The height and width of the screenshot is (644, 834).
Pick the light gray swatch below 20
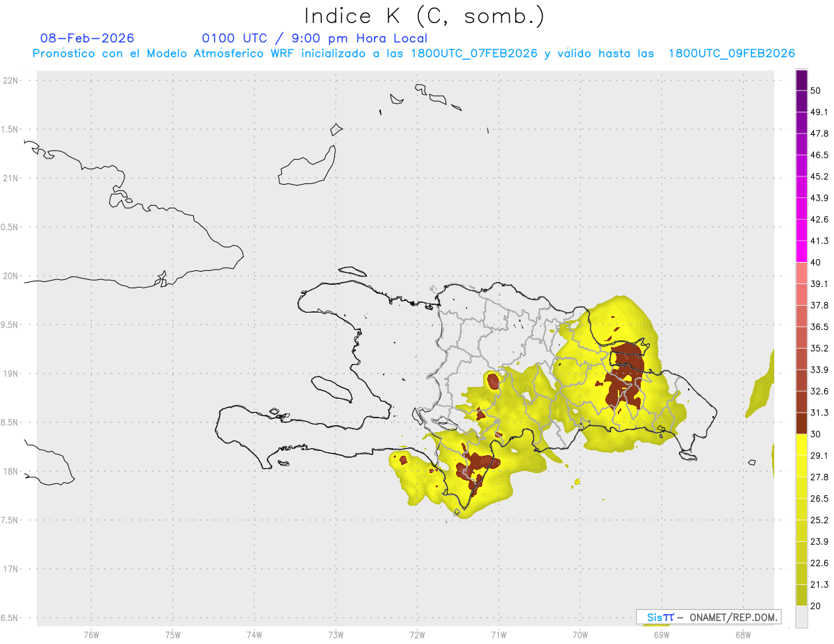click(x=801, y=617)
